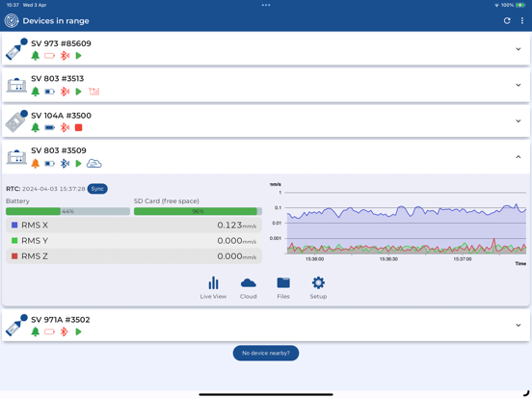Viewport: 532px width, 399px height.
Task: Expand the SV 104A #3500 device card
Action: 519,121
